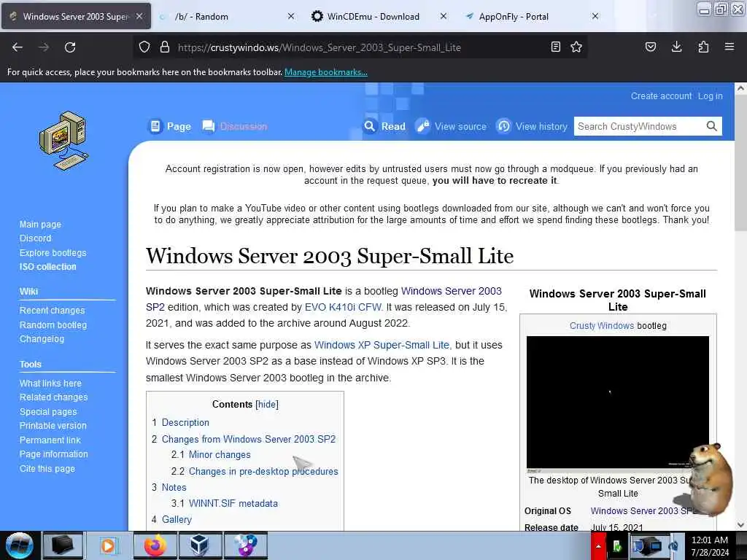
Task: Click the red tray notification icon
Action: 598,546
